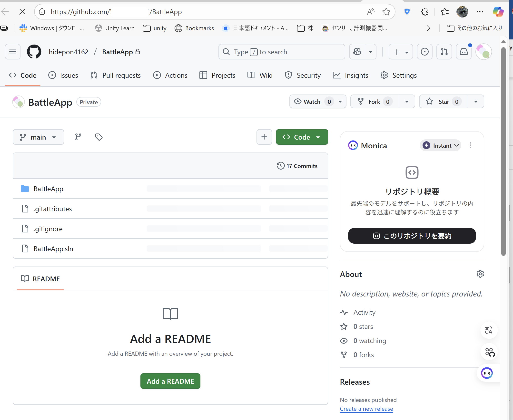Image resolution: width=513 pixels, height=420 pixels.
Task: Click the Add file plus button
Action: [x=264, y=137]
